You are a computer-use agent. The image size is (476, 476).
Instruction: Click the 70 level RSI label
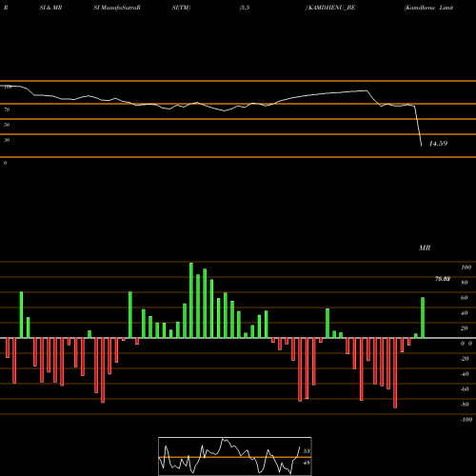click(x=7, y=109)
